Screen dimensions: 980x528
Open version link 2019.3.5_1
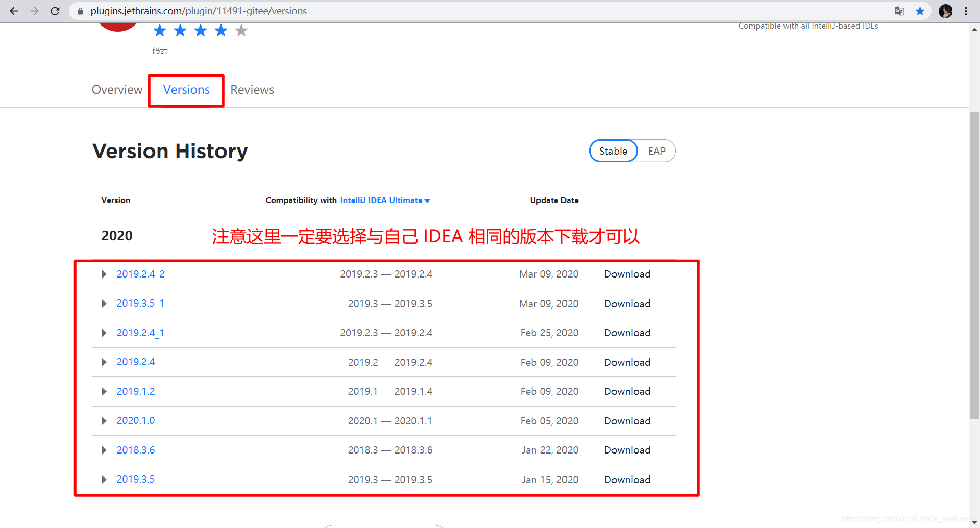[140, 304]
